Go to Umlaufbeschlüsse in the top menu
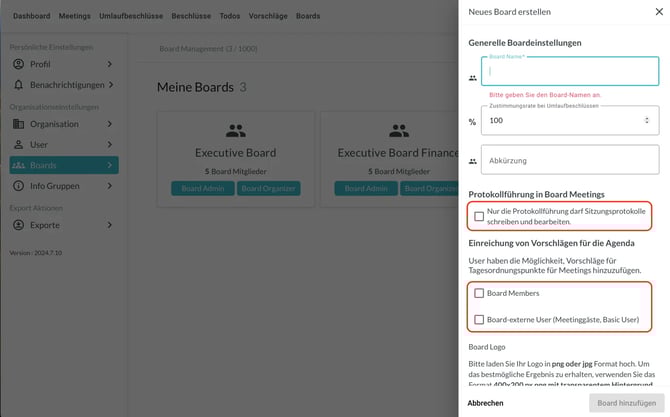Screen dimensions: 670x417 131,16
